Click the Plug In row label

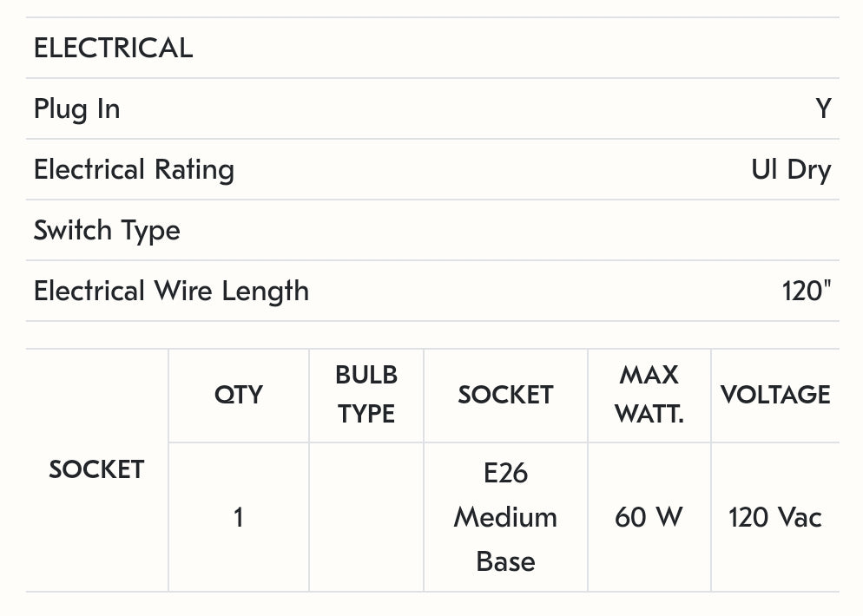click(x=76, y=109)
